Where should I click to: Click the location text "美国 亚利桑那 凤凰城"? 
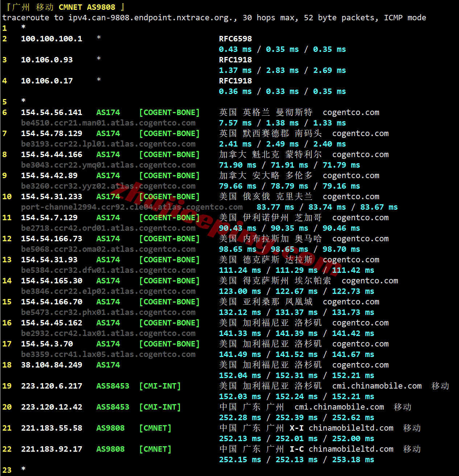coord(266,302)
